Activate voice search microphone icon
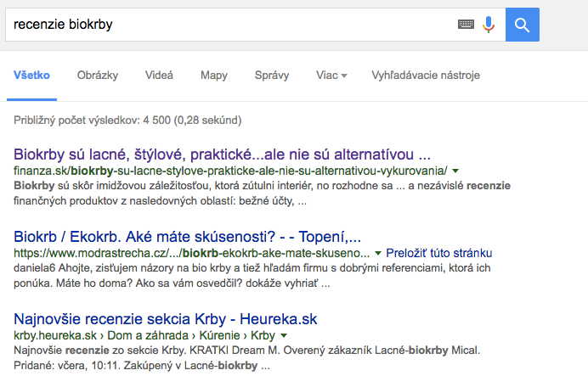Screen dimensions: 588x376 pyautogui.click(x=489, y=25)
